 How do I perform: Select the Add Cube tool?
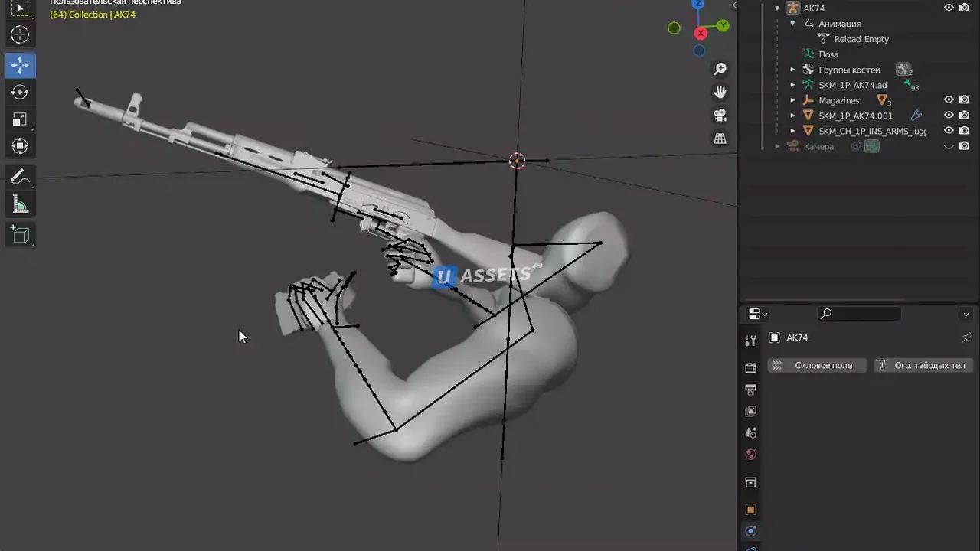click(20, 235)
